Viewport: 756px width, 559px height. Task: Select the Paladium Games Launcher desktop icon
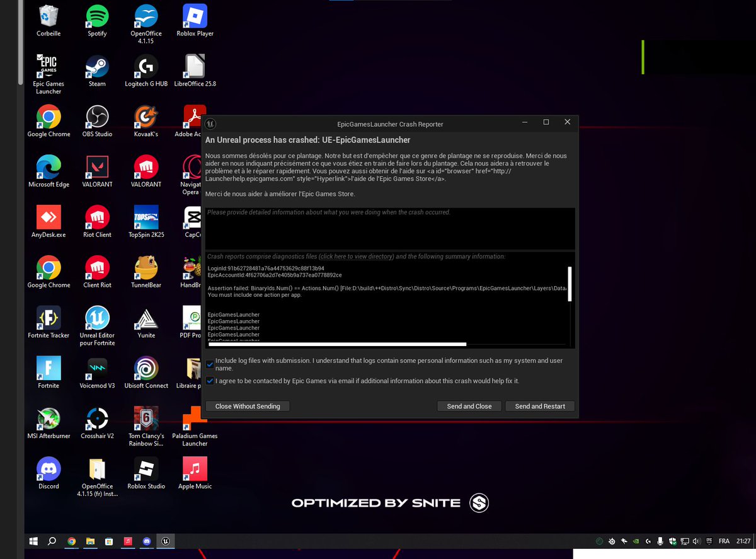click(x=195, y=427)
